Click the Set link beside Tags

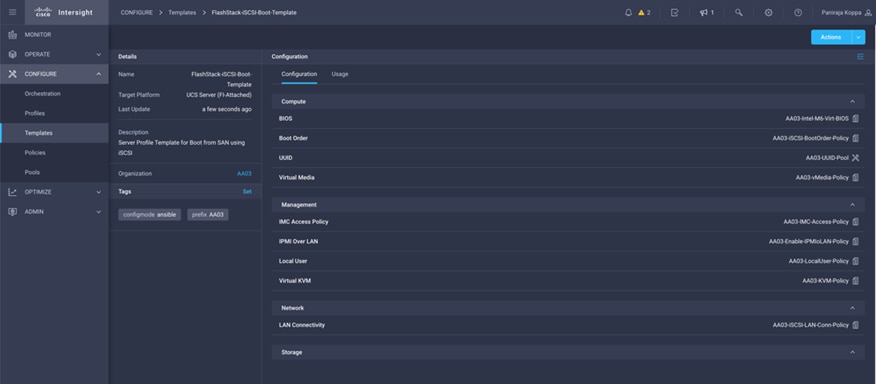[247, 191]
